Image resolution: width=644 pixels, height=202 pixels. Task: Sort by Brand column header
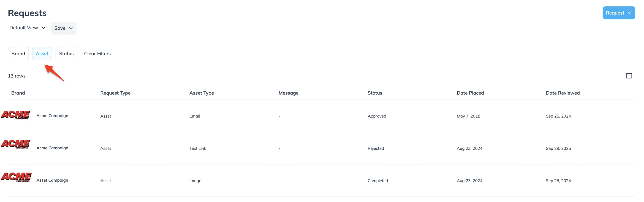[x=18, y=93]
